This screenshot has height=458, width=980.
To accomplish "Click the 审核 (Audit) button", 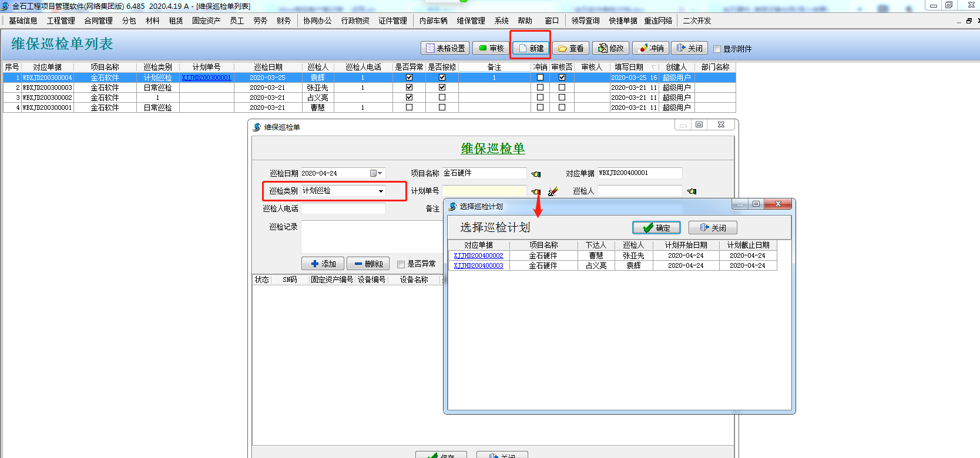I will point(491,48).
